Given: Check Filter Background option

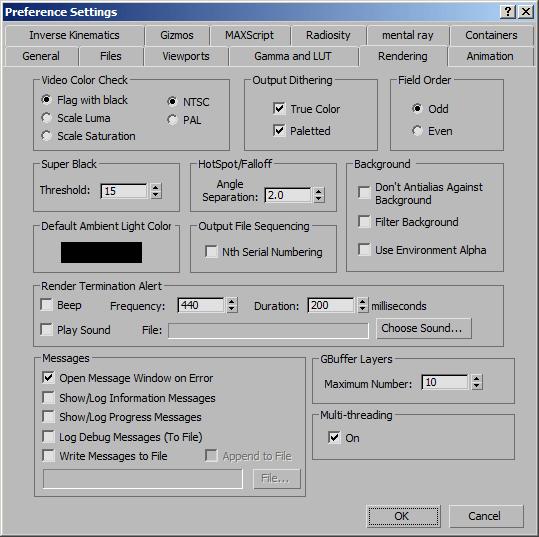Looking at the screenshot, I should click(364, 222).
